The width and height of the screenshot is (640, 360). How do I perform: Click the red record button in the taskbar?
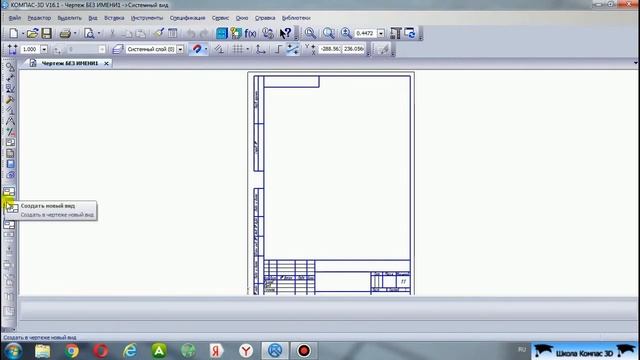(304, 351)
